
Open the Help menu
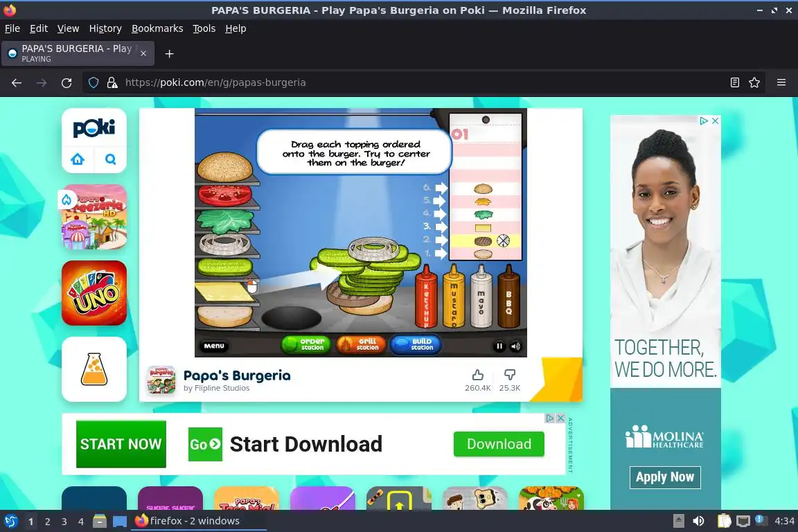236,28
